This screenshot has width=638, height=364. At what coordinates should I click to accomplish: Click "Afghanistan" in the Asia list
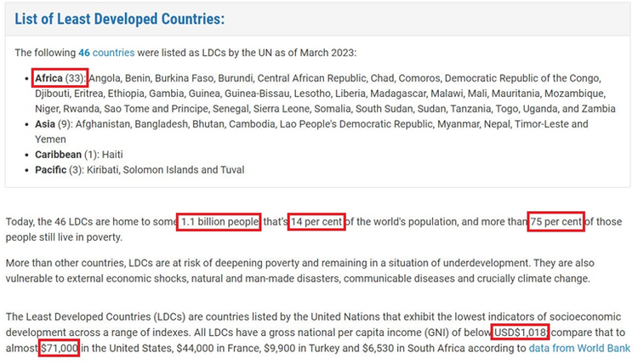103,124
